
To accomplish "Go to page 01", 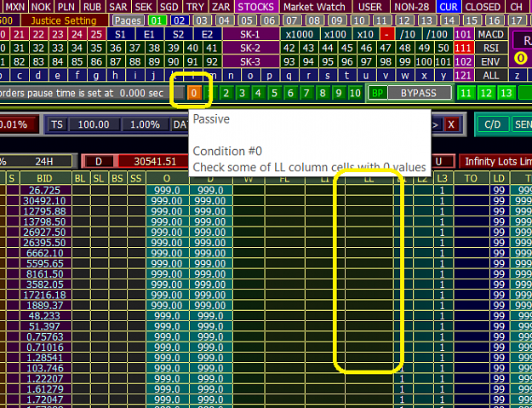I will click(x=157, y=20).
